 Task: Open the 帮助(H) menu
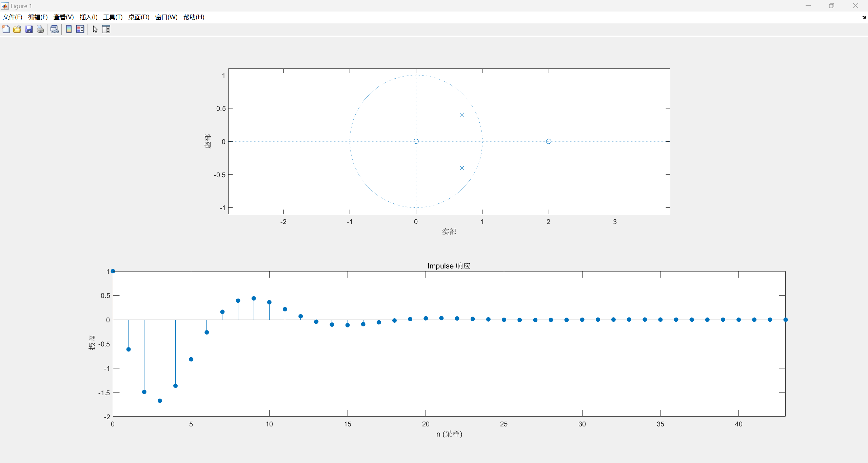(x=194, y=17)
